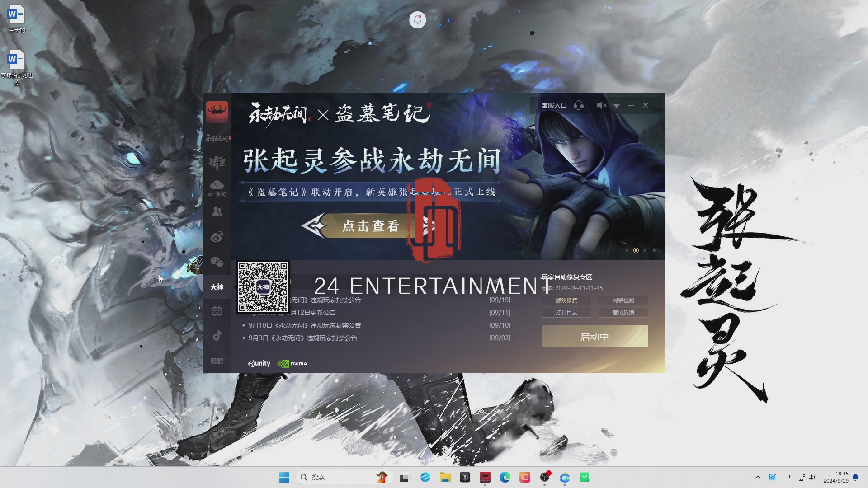This screenshot has width=868, height=488.
Task: Click the 游戏修复 button
Action: (x=566, y=300)
